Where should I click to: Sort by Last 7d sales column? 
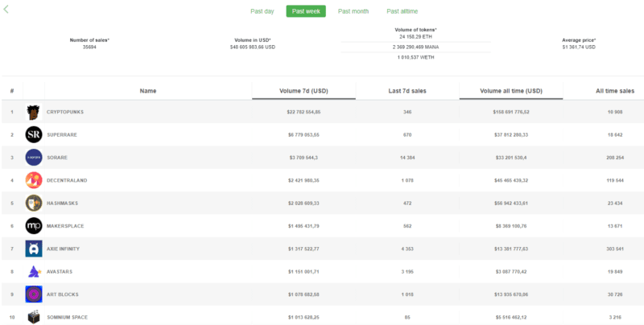tap(407, 91)
